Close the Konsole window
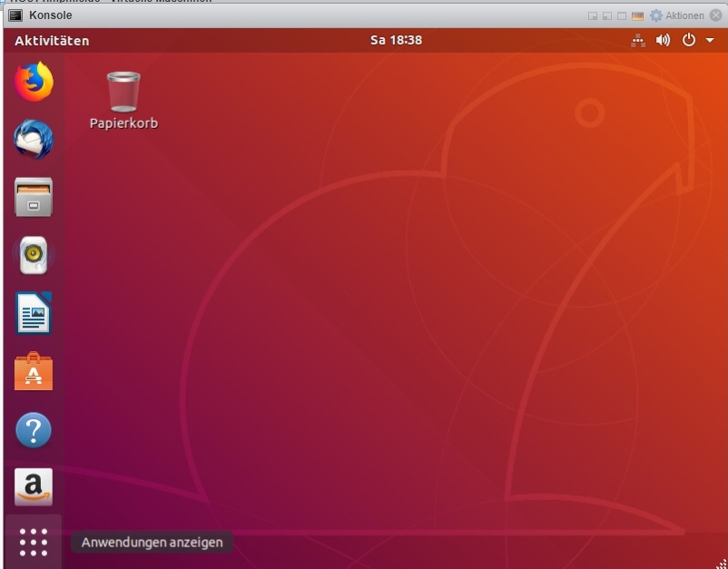This screenshot has height=569, width=728. click(716, 15)
